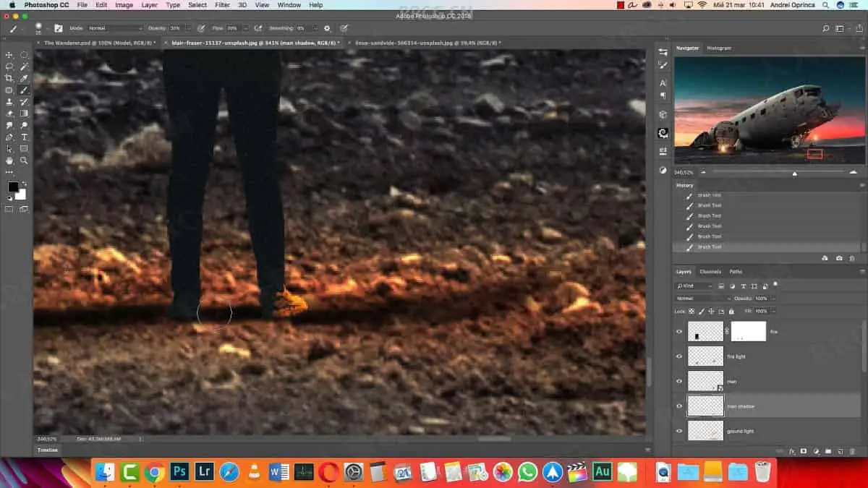The image size is (868, 488).
Task: Select the Pen tool
Action: (x=9, y=137)
